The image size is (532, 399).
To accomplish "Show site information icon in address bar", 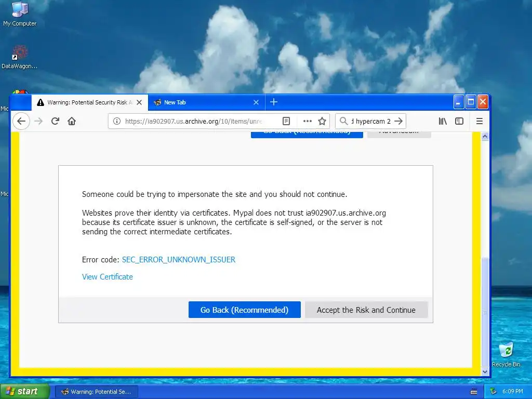I will tap(117, 121).
